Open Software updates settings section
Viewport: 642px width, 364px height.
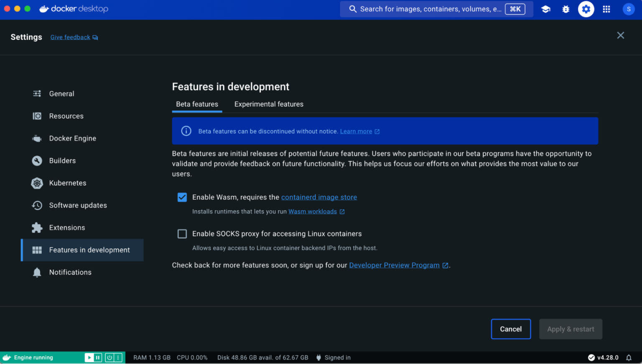(78, 205)
